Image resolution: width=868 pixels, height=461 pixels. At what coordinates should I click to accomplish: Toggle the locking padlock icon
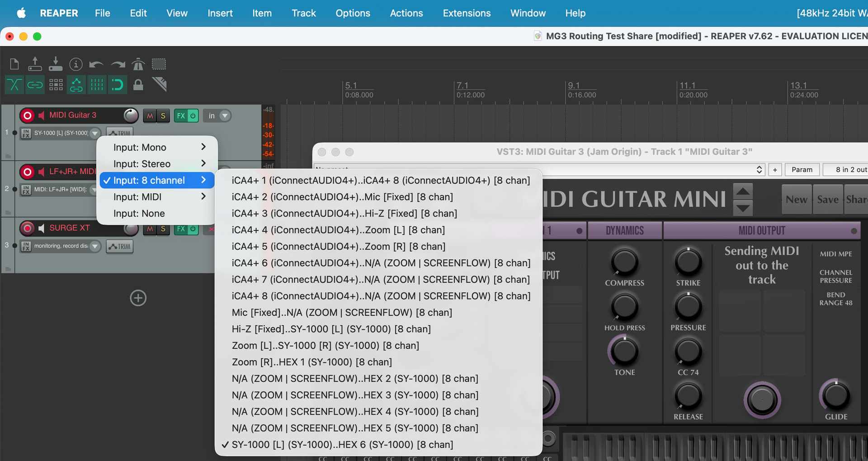138,85
